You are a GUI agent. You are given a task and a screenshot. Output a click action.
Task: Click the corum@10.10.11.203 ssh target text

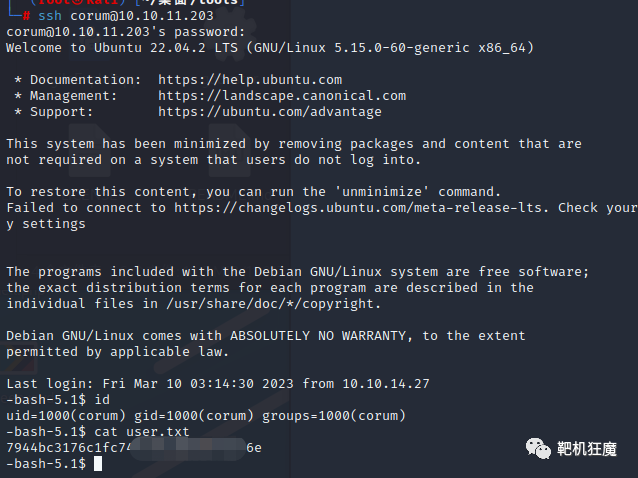coord(142,16)
